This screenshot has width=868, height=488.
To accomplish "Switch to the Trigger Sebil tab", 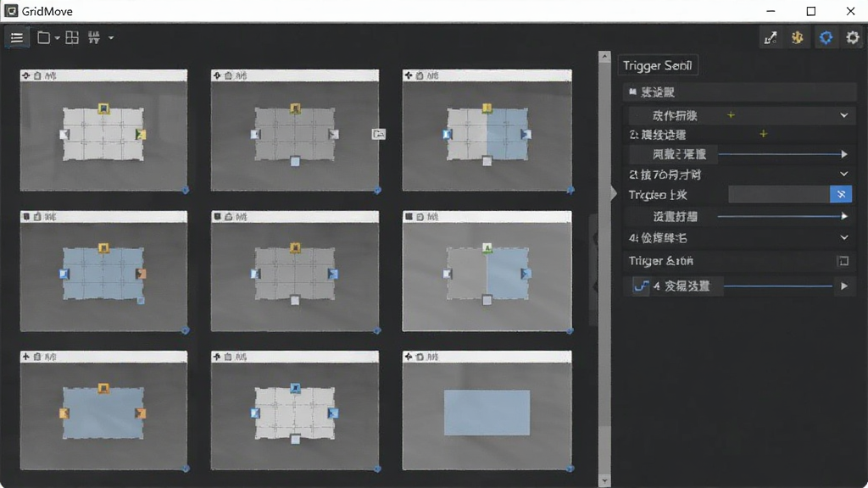I will click(x=658, y=65).
